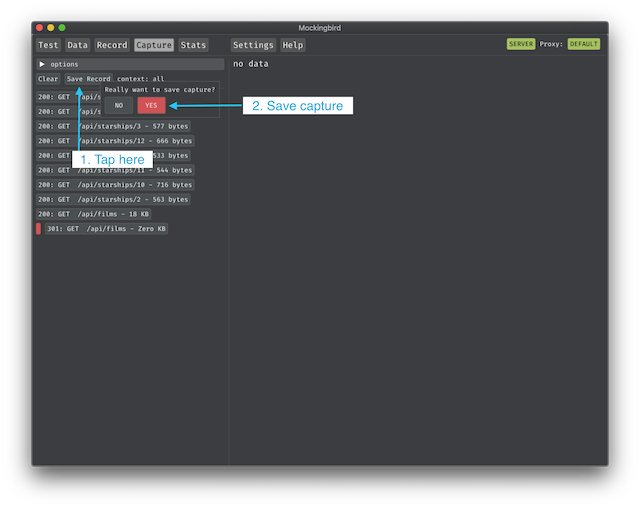Screen dimensions: 640x508
Task: Click the Help button
Action: click(x=293, y=45)
